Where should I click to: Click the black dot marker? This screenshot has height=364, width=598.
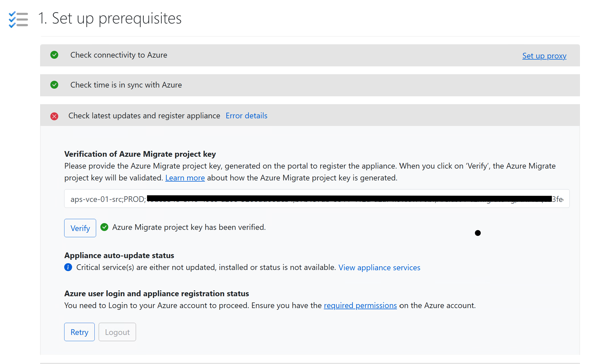tap(478, 233)
